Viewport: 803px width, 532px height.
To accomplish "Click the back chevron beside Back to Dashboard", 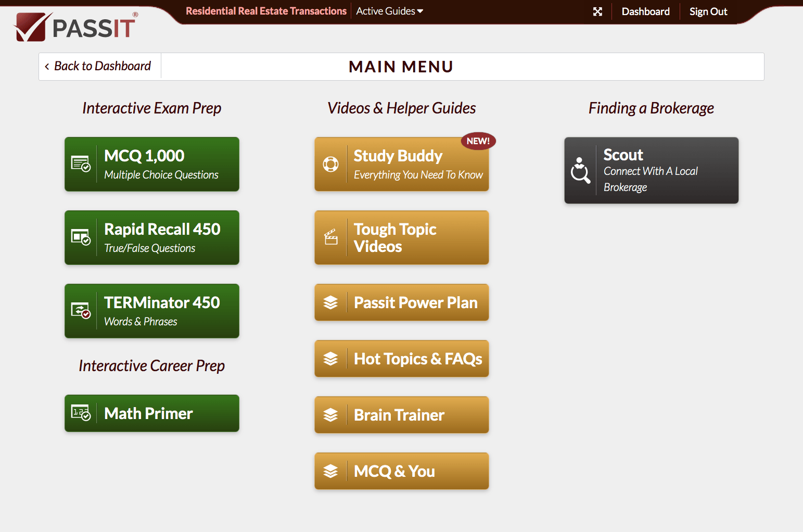I will (47, 66).
